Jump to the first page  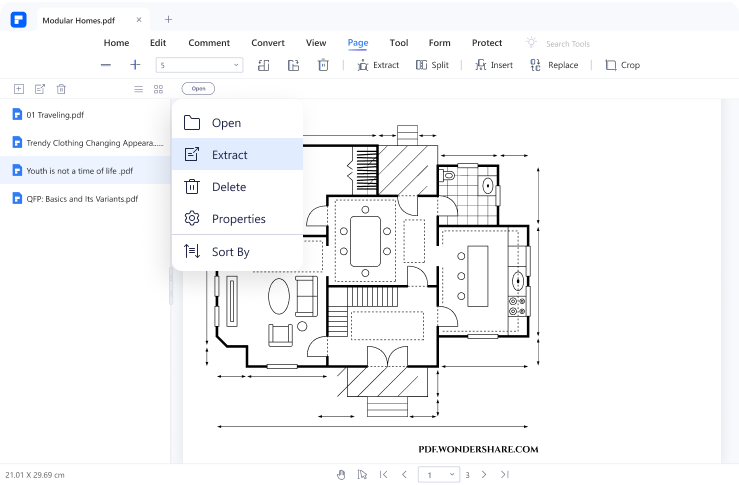(x=383, y=475)
